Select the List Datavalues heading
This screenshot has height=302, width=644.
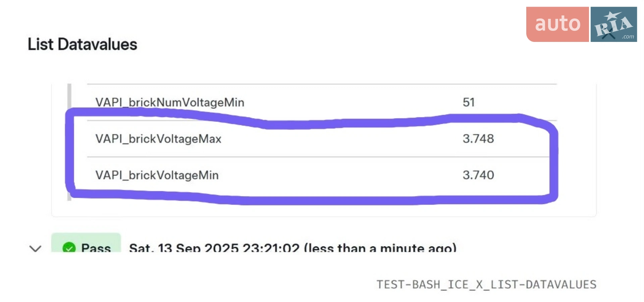(83, 44)
